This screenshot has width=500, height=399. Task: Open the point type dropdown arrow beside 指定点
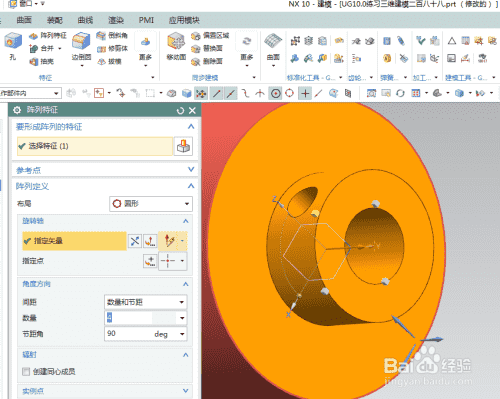182,261
